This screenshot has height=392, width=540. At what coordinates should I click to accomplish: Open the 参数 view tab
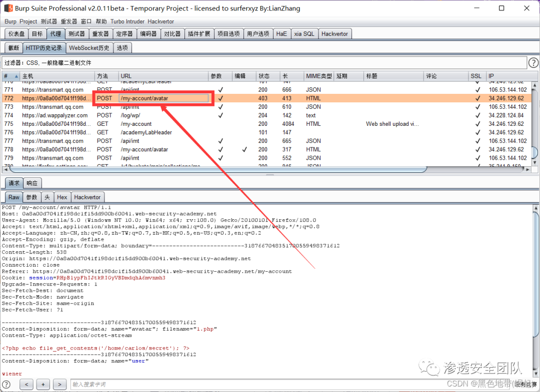(31, 197)
